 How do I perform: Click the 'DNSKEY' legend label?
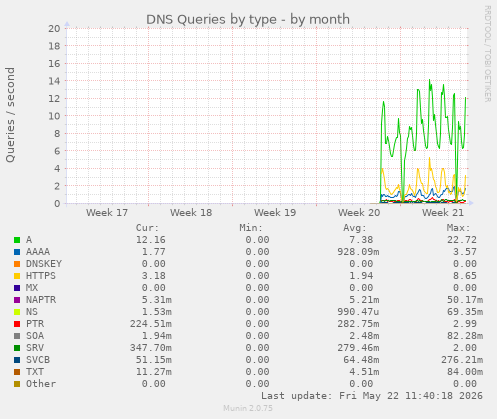pyautogui.click(x=44, y=264)
